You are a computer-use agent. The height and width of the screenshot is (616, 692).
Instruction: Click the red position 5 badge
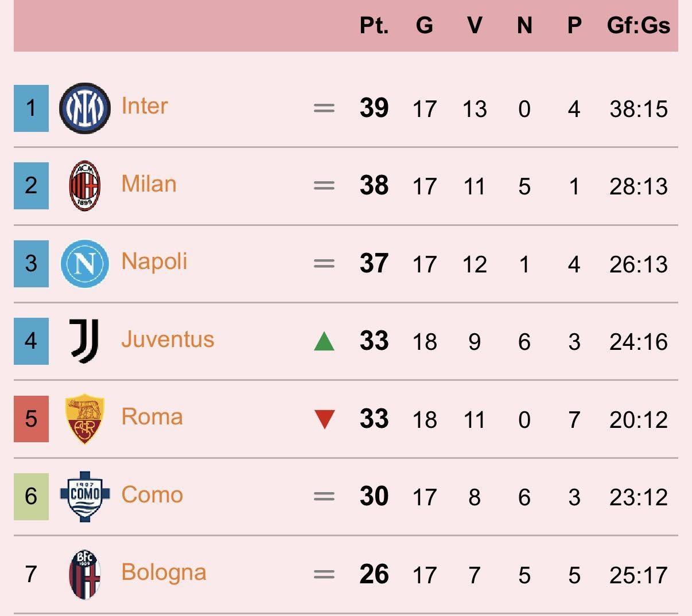coord(31,419)
